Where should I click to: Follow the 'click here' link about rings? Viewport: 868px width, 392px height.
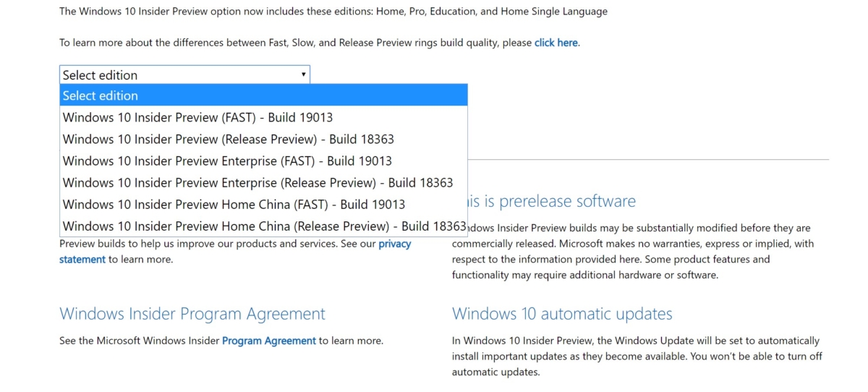(556, 43)
